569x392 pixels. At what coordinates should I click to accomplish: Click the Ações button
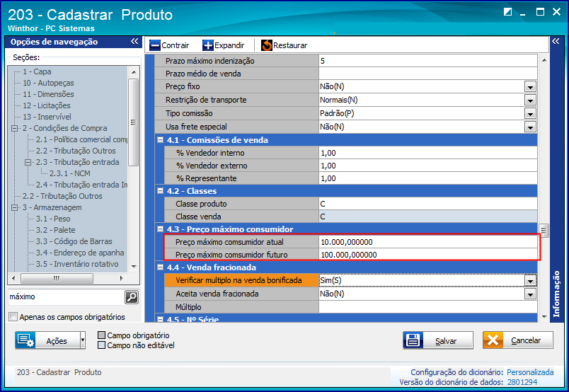pyautogui.click(x=47, y=340)
